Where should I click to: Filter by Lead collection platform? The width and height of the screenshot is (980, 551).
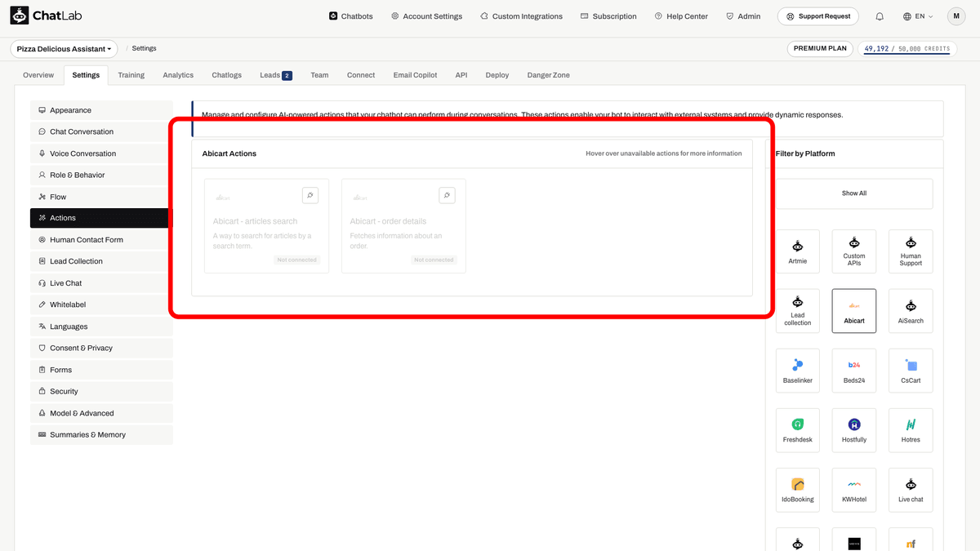[x=798, y=311]
